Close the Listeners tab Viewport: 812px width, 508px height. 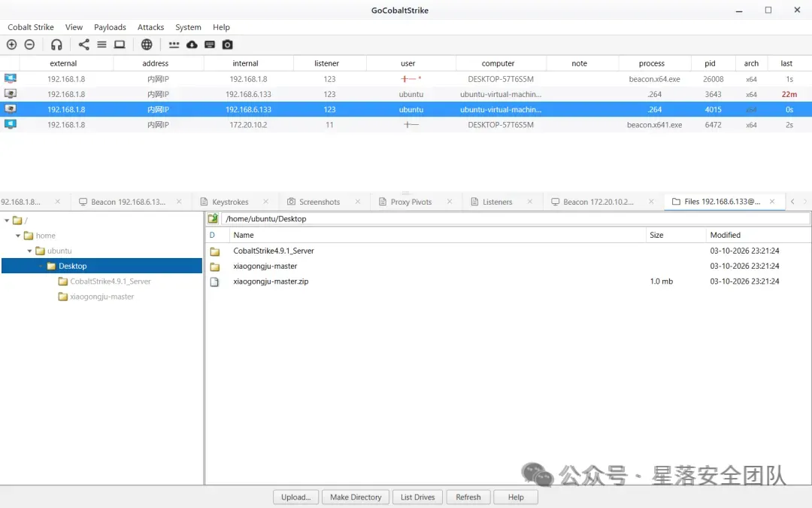click(x=530, y=202)
